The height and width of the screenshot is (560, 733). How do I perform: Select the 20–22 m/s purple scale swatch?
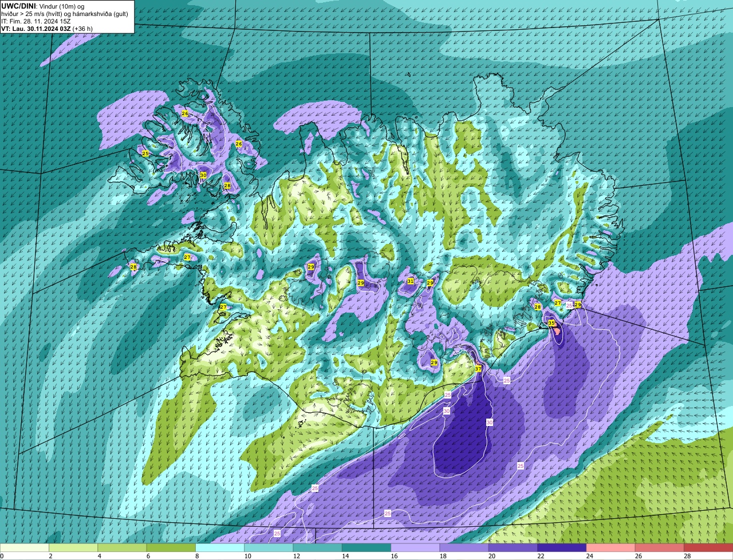513,547
